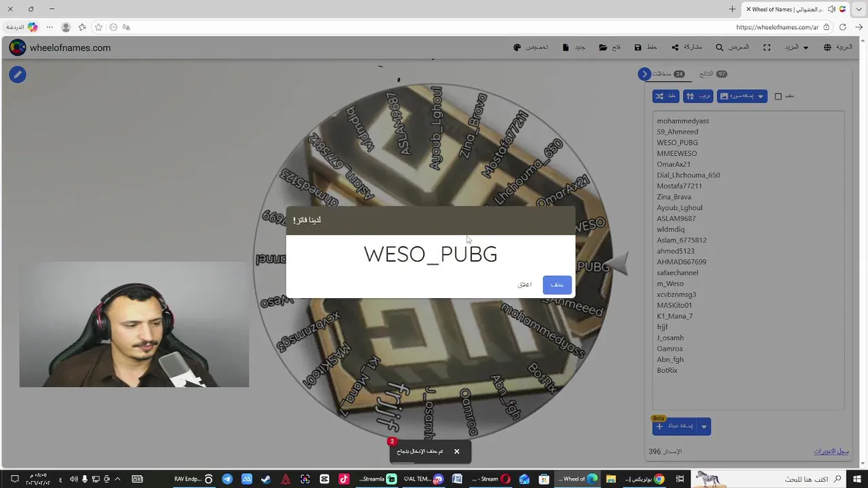Image resolution: width=868 pixels, height=488 pixels.
Task: Select the entry Dial_Lhchouma_650 in the list
Action: tap(688, 175)
